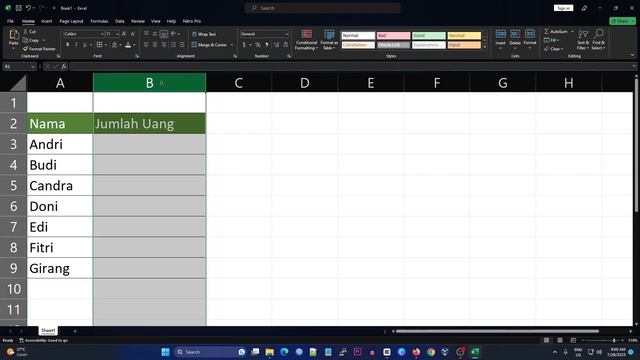The width and height of the screenshot is (640, 360).
Task: Select the Format Painter tool
Action: [39, 49]
